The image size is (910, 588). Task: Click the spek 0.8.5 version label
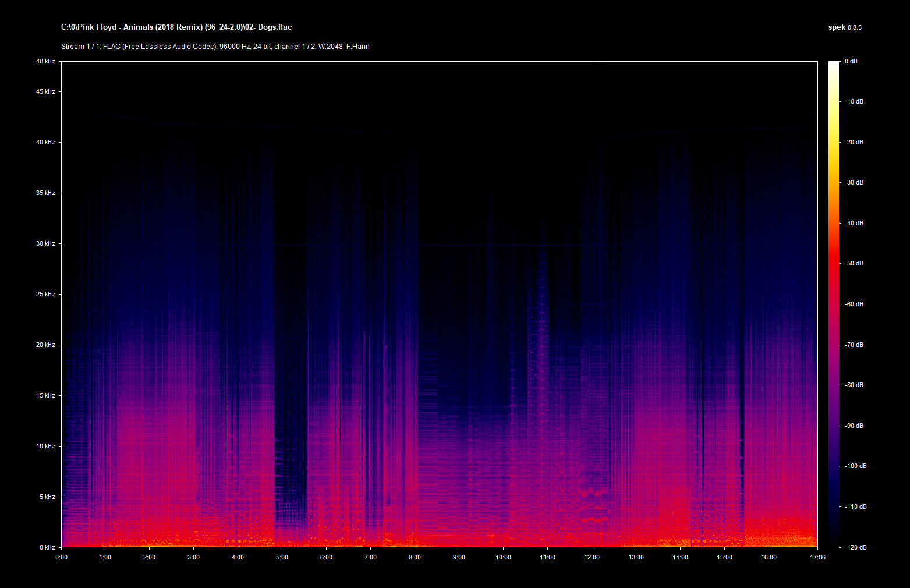tap(844, 27)
